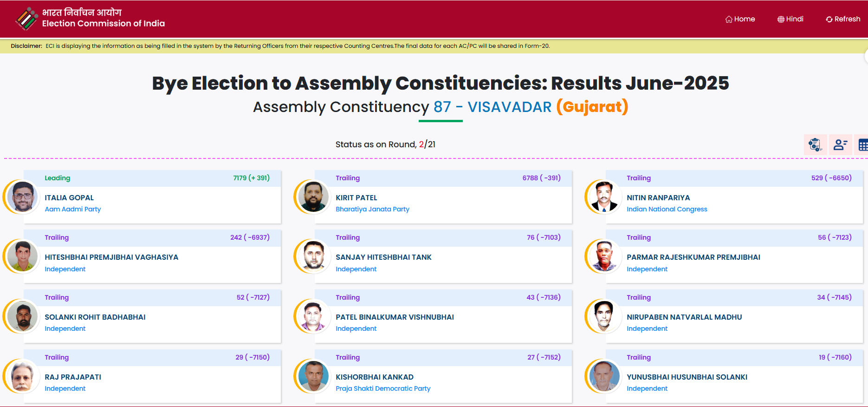Click the globe icon beside Hindi
The image size is (868, 407).
point(781,20)
